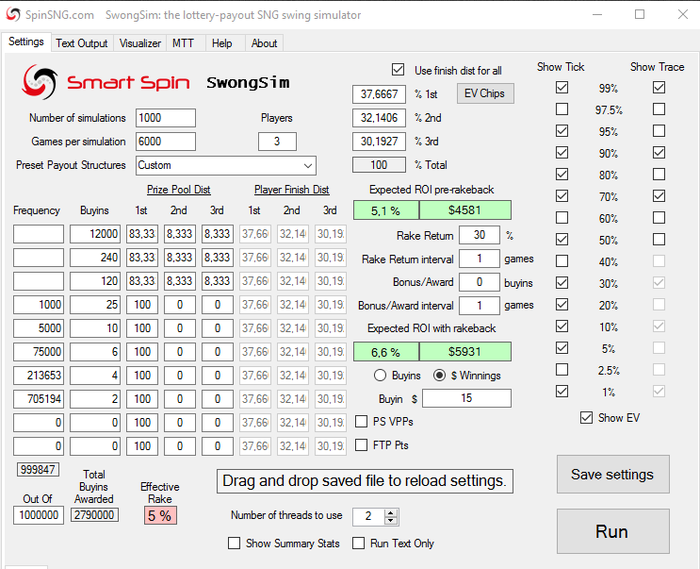700x569 pixels.
Task: Enable Show Tick checkbox for 2.5%
Action: point(562,370)
